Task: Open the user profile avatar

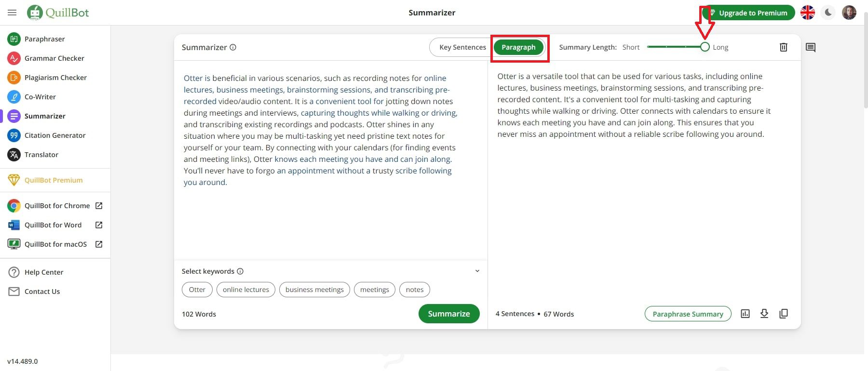Action: [849, 13]
